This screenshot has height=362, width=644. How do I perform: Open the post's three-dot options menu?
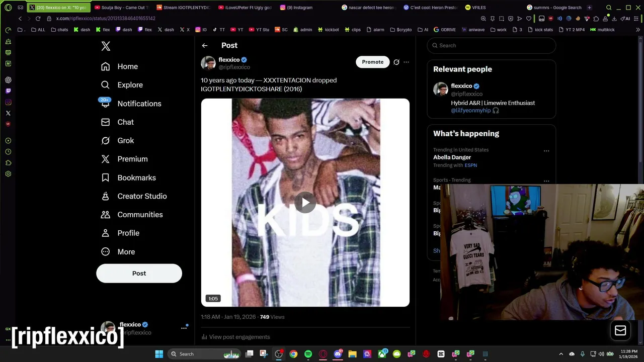click(x=406, y=62)
